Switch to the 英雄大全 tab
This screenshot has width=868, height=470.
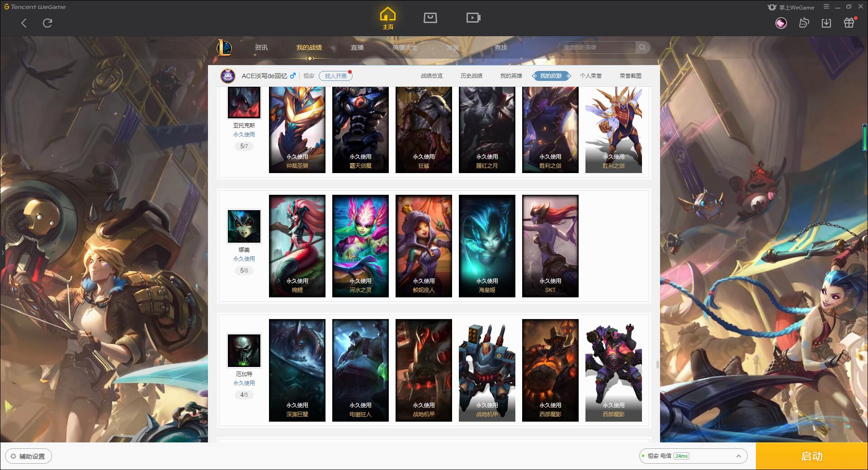point(405,47)
